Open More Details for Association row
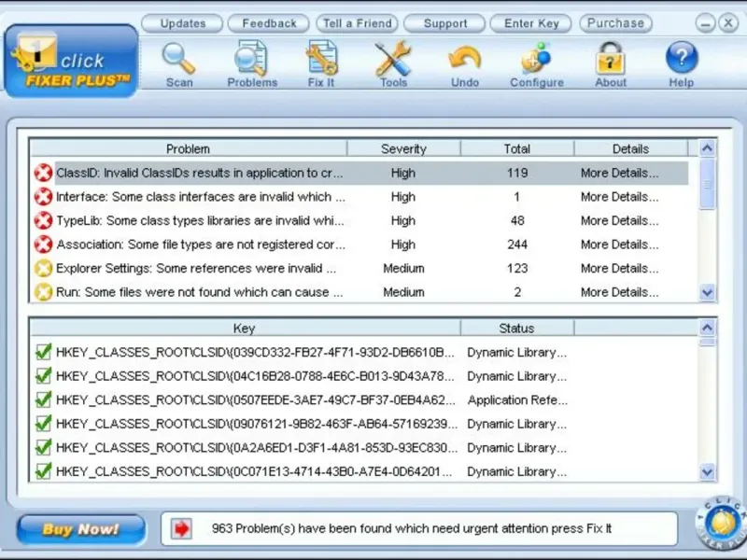Image resolution: width=747 pixels, height=560 pixels. pyautogui.click(x=619, y=245)
